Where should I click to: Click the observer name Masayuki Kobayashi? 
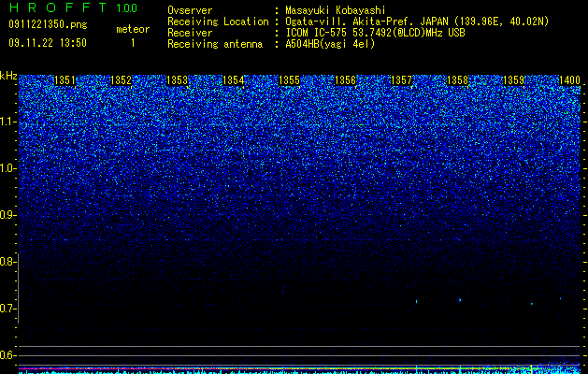(335, 10)
